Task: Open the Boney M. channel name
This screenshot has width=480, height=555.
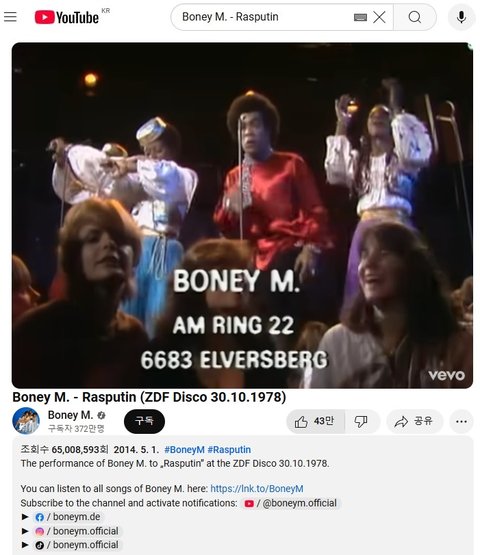Action: pyautogui.click(x=70, y=415)
